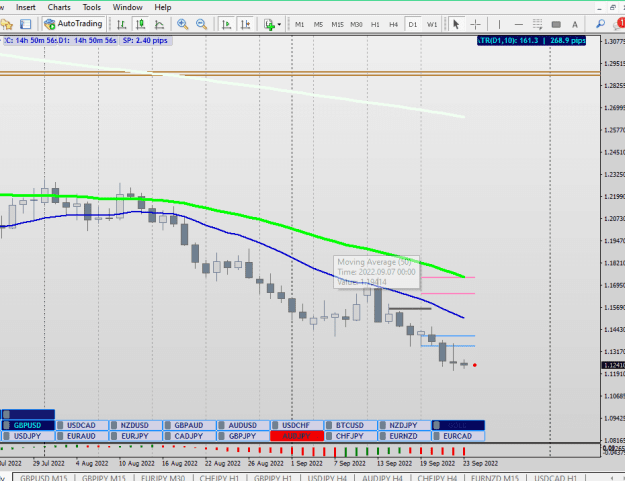Click the CADJPY symbol button
The width and height of the screenshot is (625, 481).
[x=189, y=436]
